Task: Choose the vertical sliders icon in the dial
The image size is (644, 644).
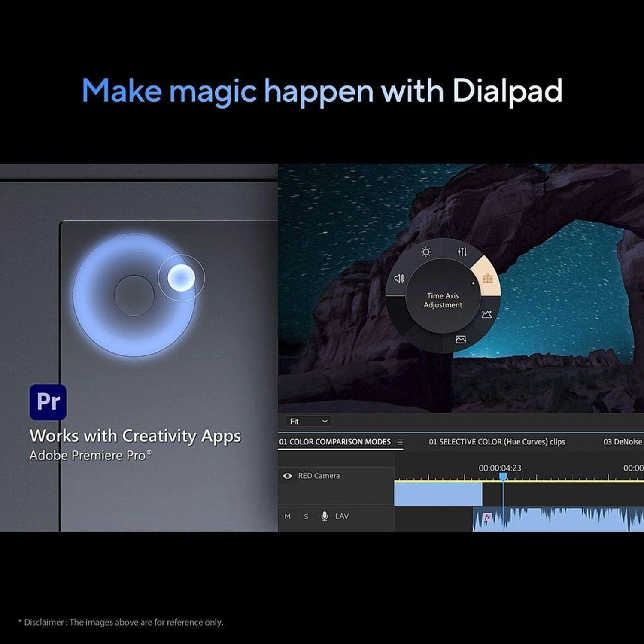Action: click(x=462, y=252)
